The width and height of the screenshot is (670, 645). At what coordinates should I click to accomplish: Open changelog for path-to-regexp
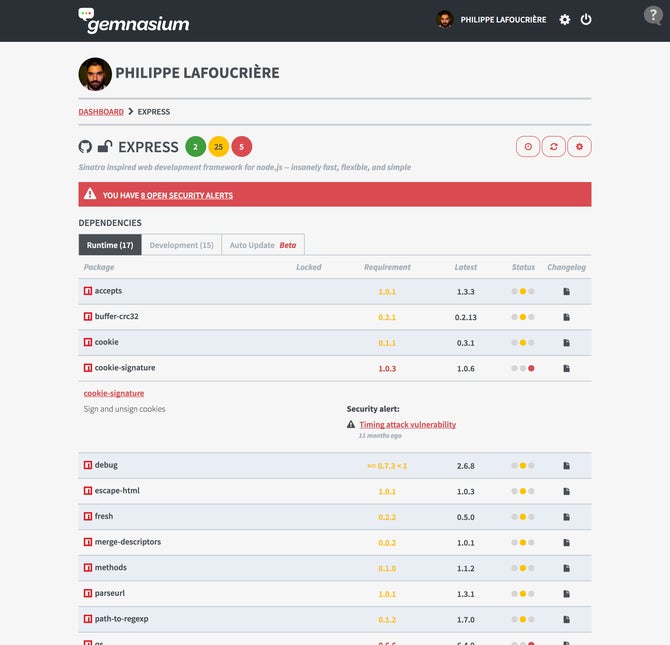click(566, 619)
